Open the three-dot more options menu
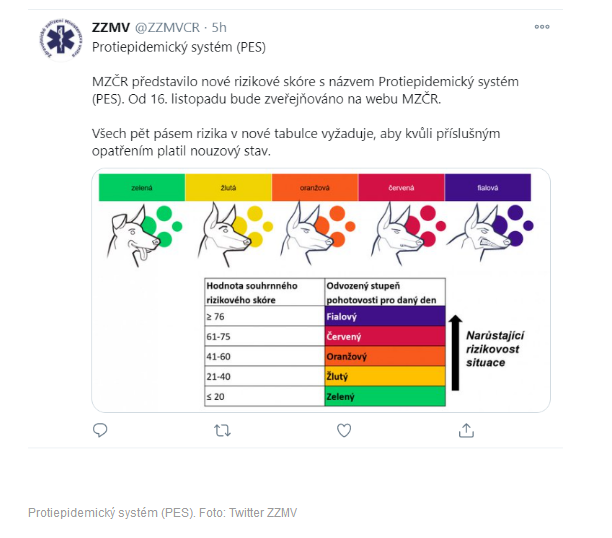Image resolution: width=612 pixels, height=538 pixels. point(542,27)
